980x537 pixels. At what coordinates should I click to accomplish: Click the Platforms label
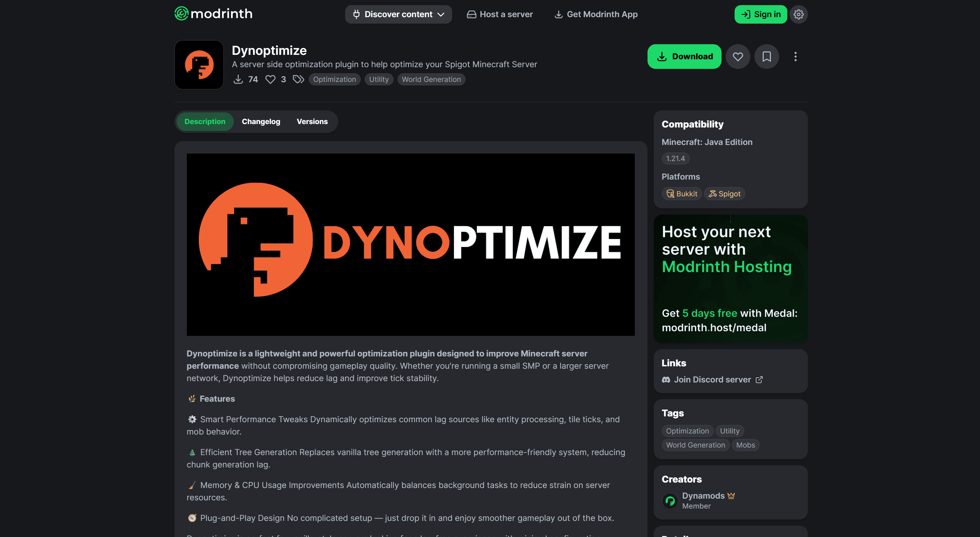[x=680, y=176]
